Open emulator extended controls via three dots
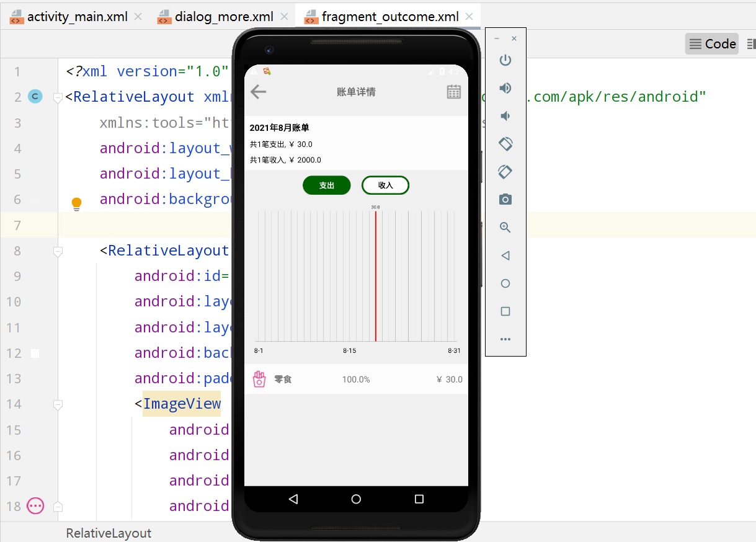This screenshot has width=756, height=542. point(505,339)
